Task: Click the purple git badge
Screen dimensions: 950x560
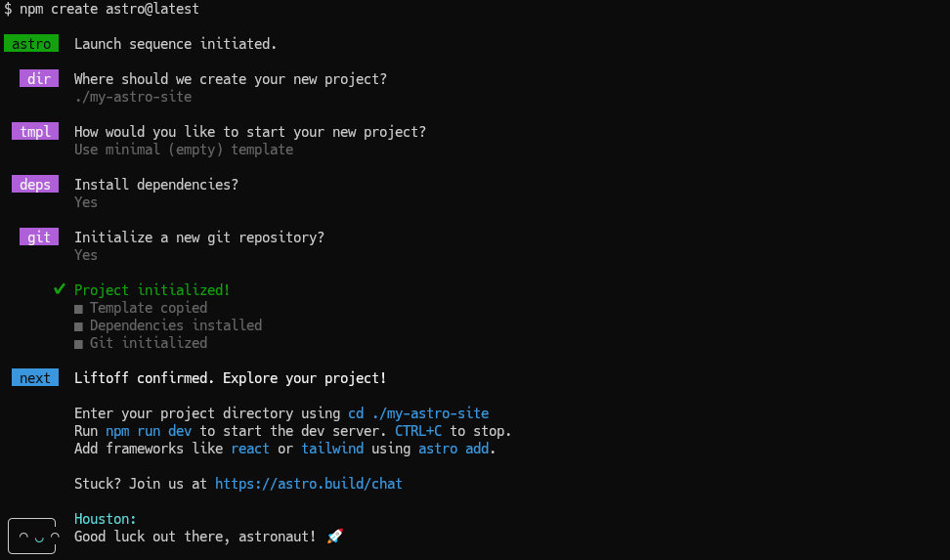Action: click(x=39, y=237)
